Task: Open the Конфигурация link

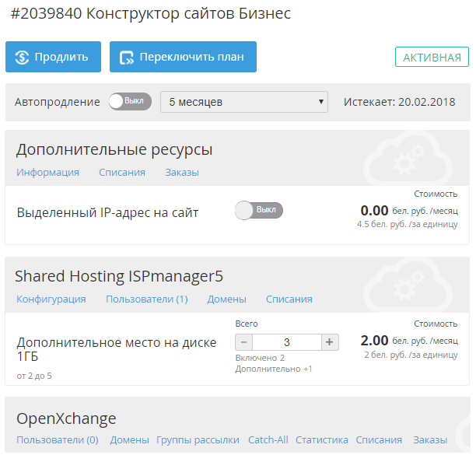Action: (51, 299)
